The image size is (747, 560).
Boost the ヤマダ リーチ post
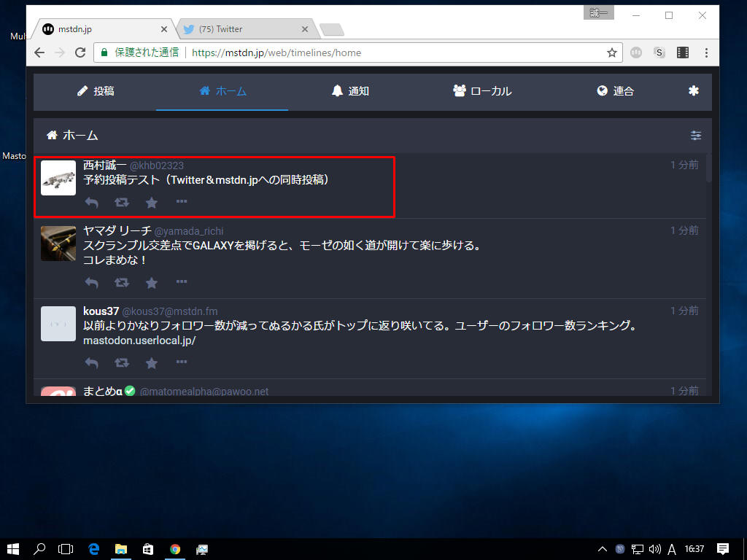coord(122,282)
